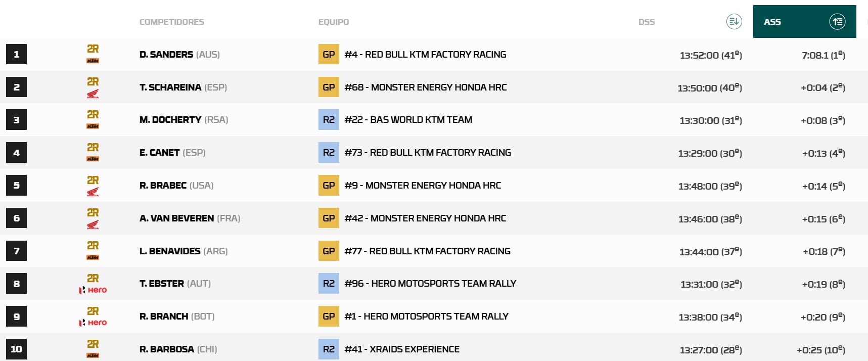Click ASS time 7:08.1 (1º)
This screenshot has width=868, height=361.
[x=824, y=55]
